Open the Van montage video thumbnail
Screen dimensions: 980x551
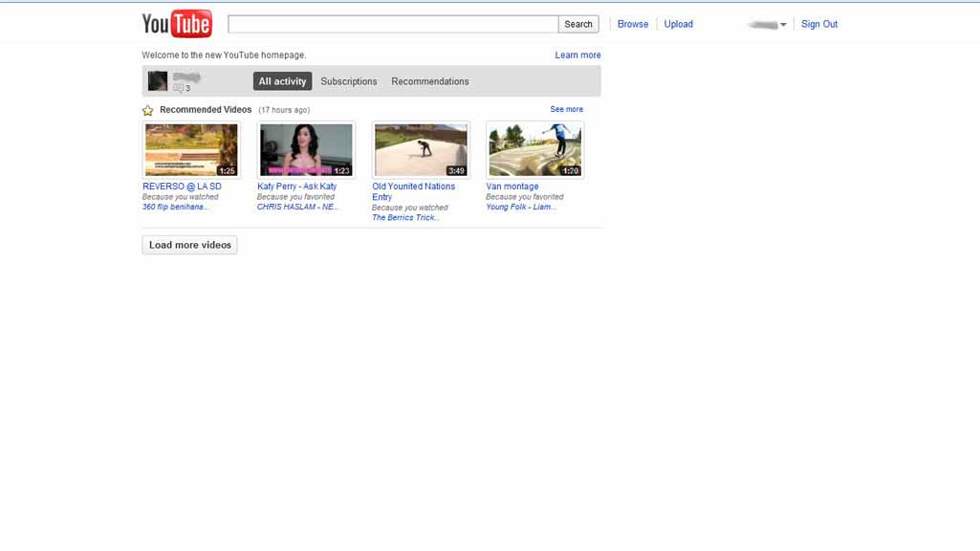tap(535, 150)
